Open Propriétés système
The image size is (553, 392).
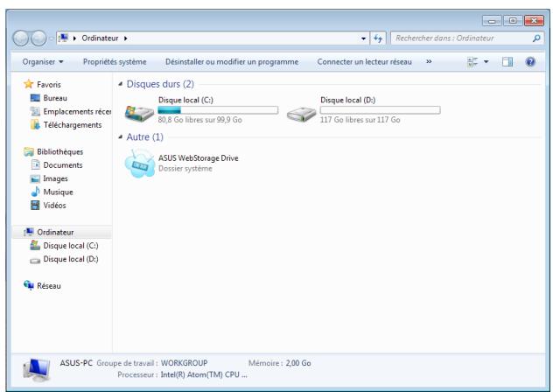(115, 62)
